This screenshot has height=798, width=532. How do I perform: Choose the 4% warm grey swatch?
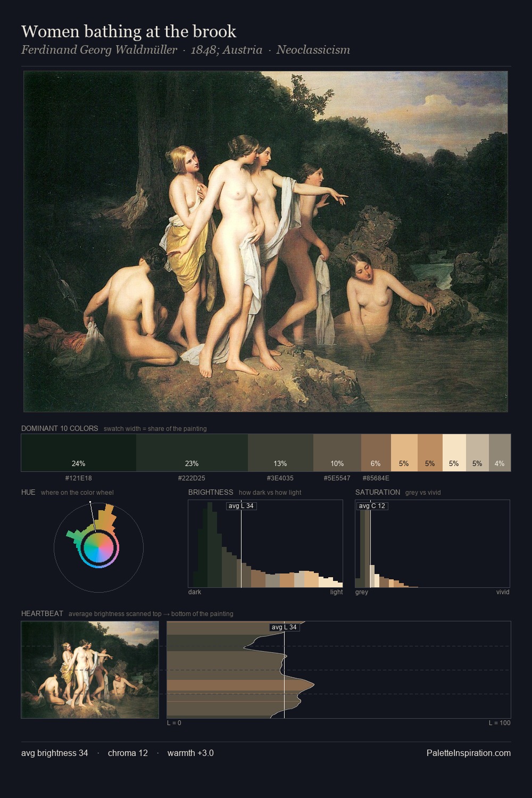pyautogui.click(x=500, y=453)
